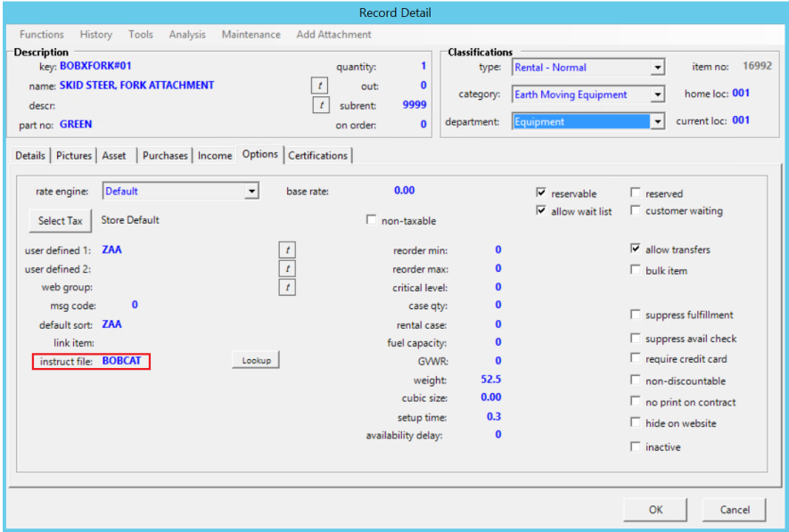Image resolution: width=789 pixels, height=532 pixels.
Task: Expand the department dropdown
Action: click(x=657, y=122)
